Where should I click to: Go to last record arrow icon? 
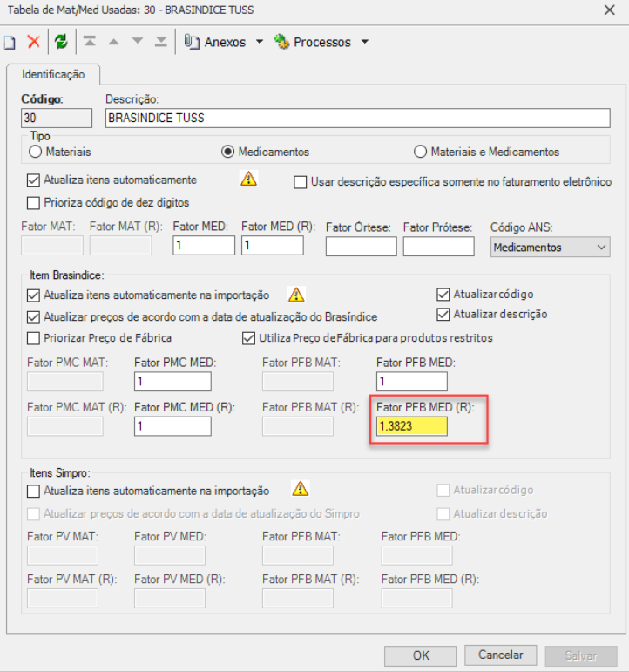161,42
